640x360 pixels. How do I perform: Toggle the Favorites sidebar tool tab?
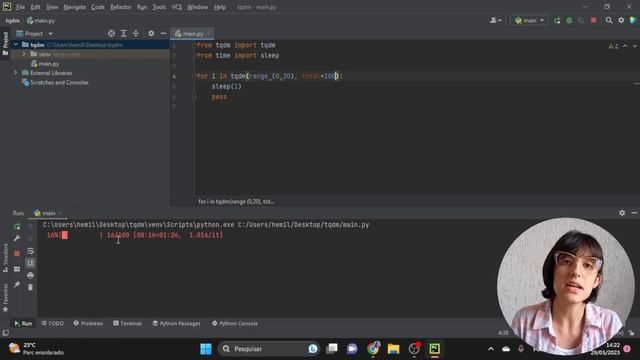coord(5,298)
